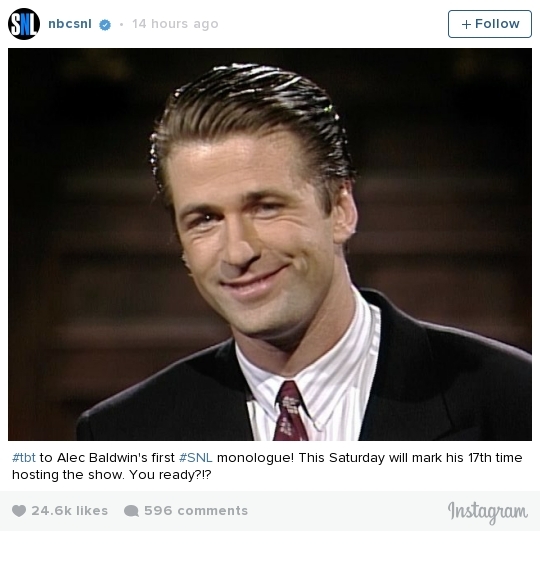Click the gray footer stats bar

(x=270, y=511)
